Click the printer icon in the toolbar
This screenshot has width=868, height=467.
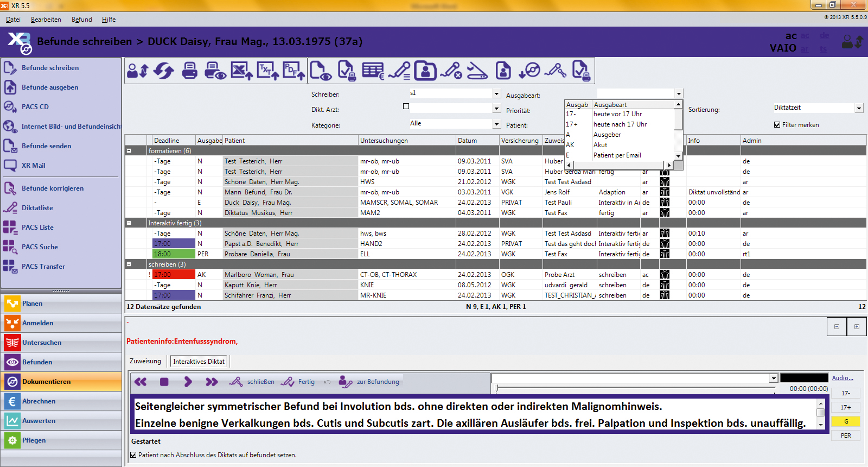coord(189,71)
